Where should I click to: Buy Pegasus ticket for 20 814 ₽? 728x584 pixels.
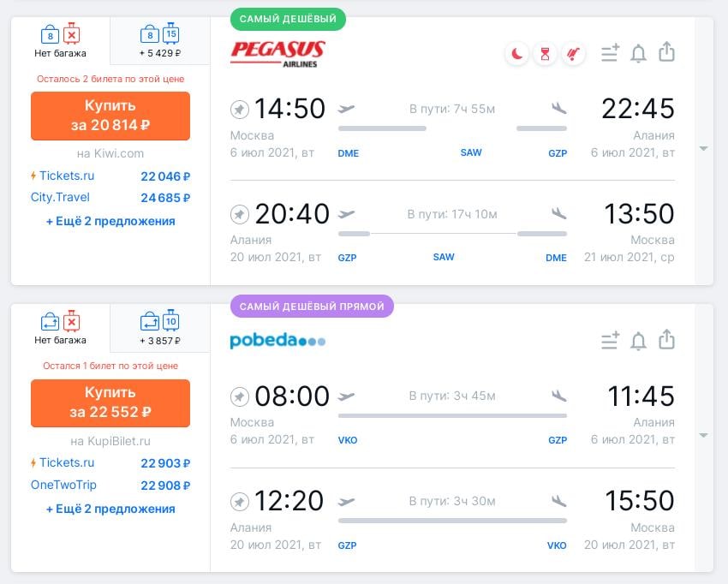tap(110, 116)
